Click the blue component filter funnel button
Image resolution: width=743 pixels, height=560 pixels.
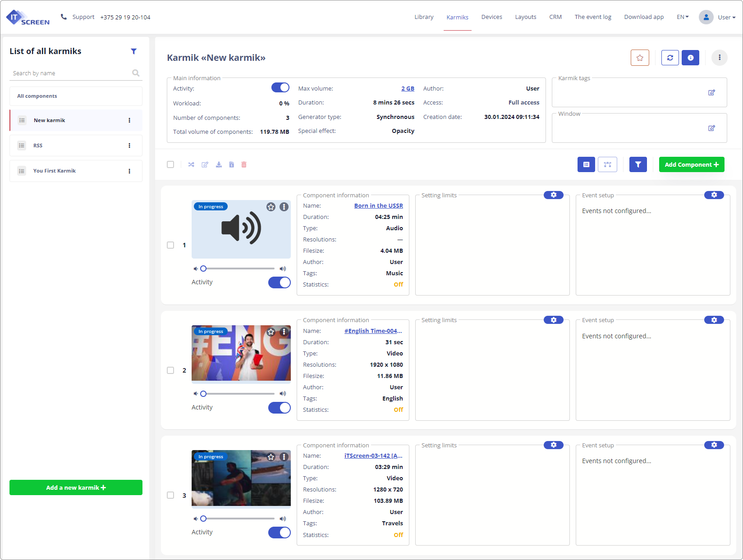[638, 164]
